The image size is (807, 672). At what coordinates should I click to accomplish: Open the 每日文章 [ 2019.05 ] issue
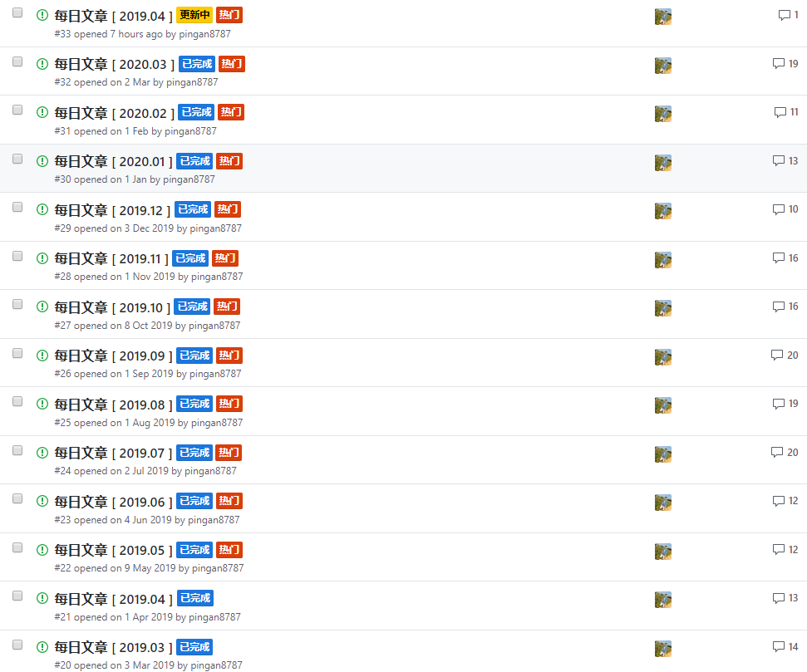tap(113, 551)
